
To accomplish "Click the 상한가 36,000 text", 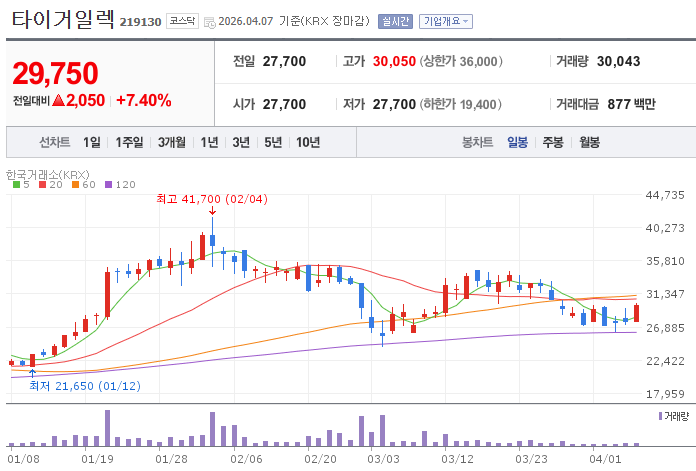I will click(461, 61).
